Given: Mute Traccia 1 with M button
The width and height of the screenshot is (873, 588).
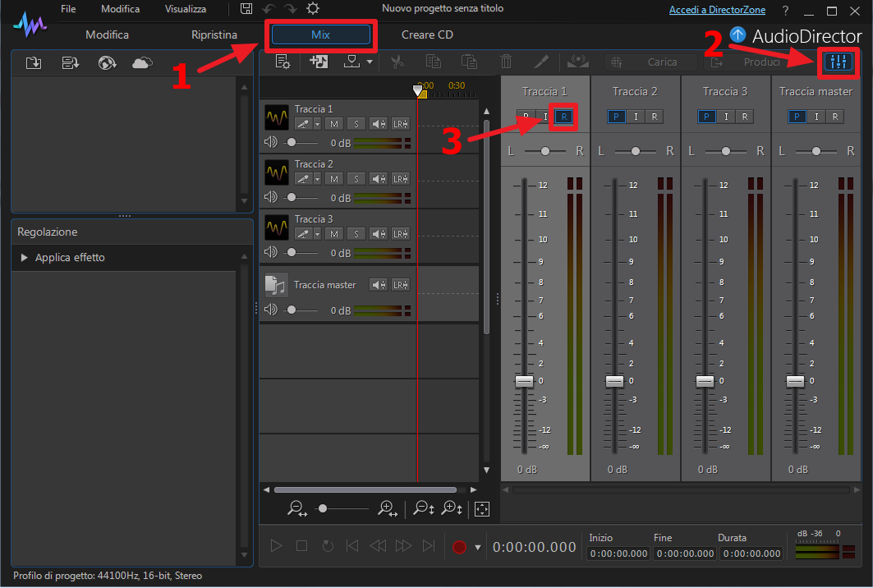Looking at the screenshot, I should (334, 124).
